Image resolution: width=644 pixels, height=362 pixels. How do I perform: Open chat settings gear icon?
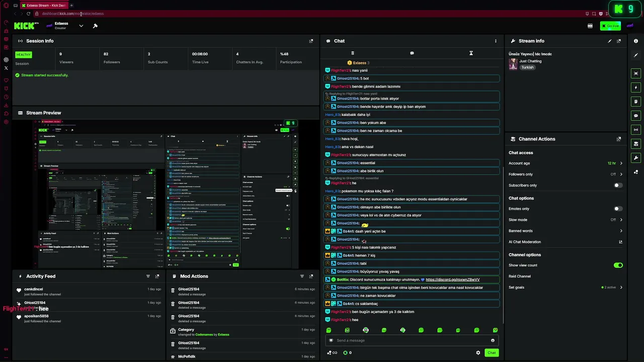478,352
